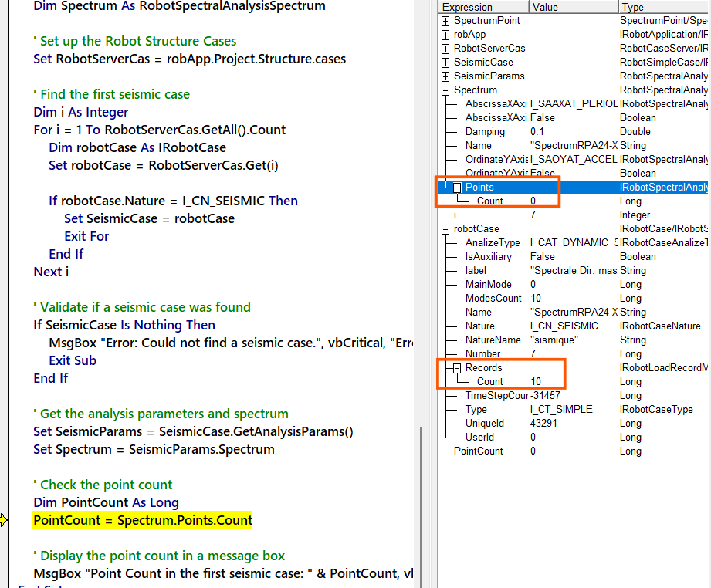
Task: Select the MainMode row
Action: tap(573, 284)
